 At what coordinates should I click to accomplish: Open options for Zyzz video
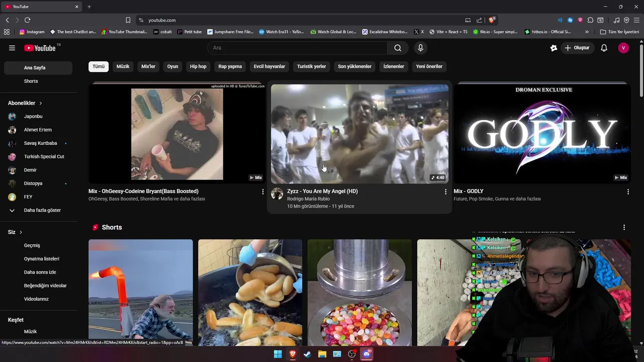point(445,192)
